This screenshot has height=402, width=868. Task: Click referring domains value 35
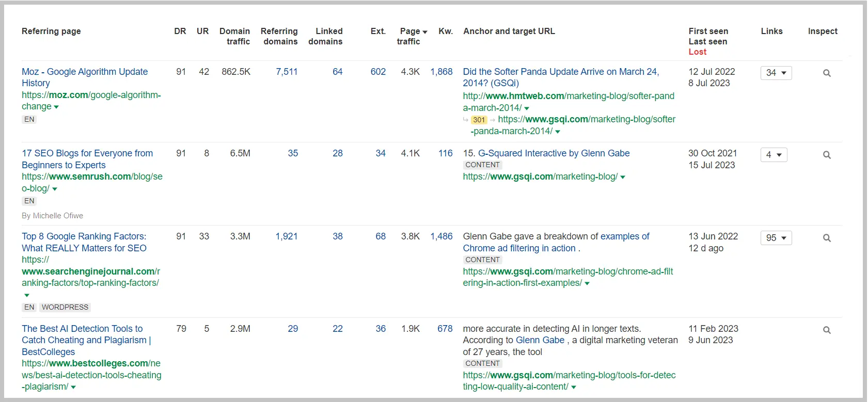tap(293, 153)
